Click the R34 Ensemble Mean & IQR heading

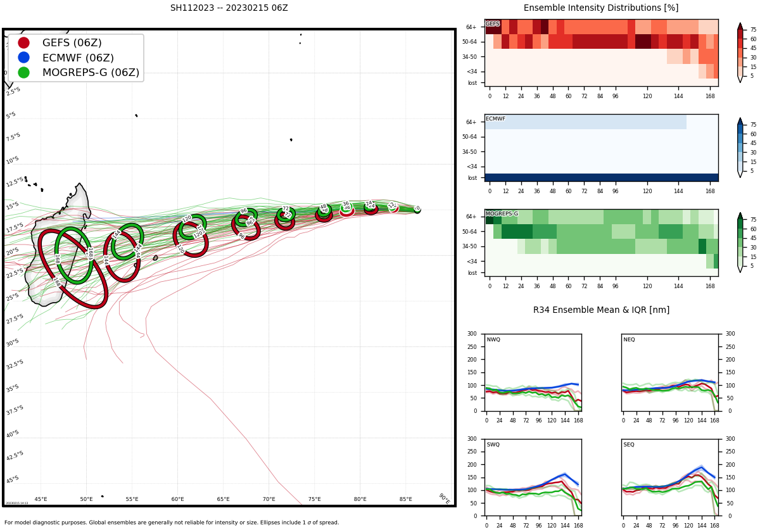[600, 310]
